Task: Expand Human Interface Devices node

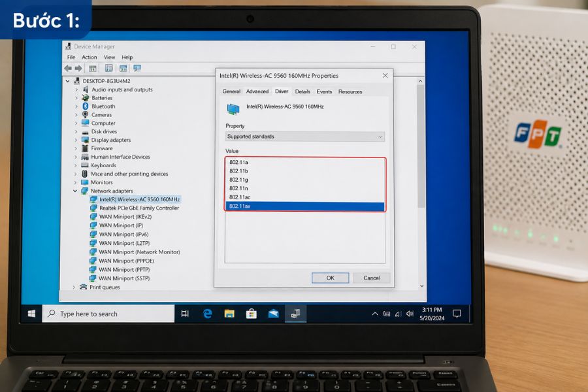Action: click(x=76, y=157)
